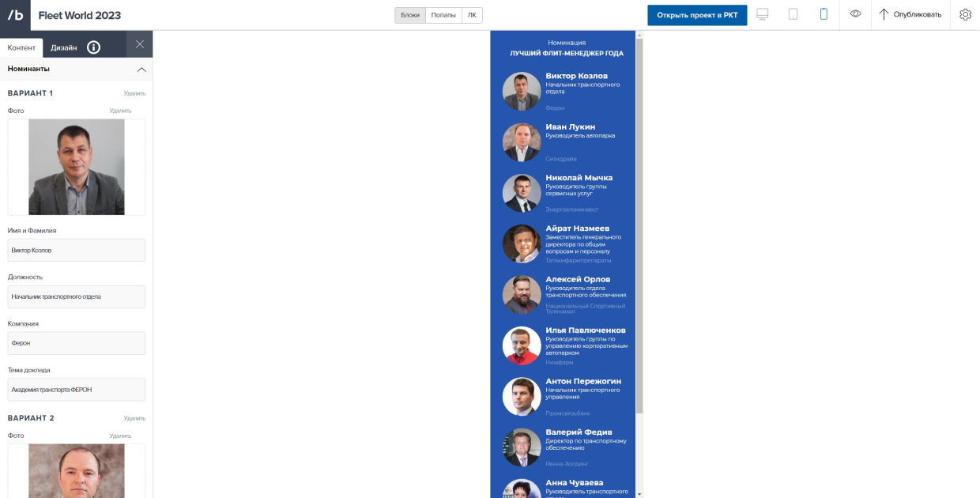This screenshot has width=980, height=498.
Task: Open the Контент tab
Action: pyautogui.click(x=21, y=47)
